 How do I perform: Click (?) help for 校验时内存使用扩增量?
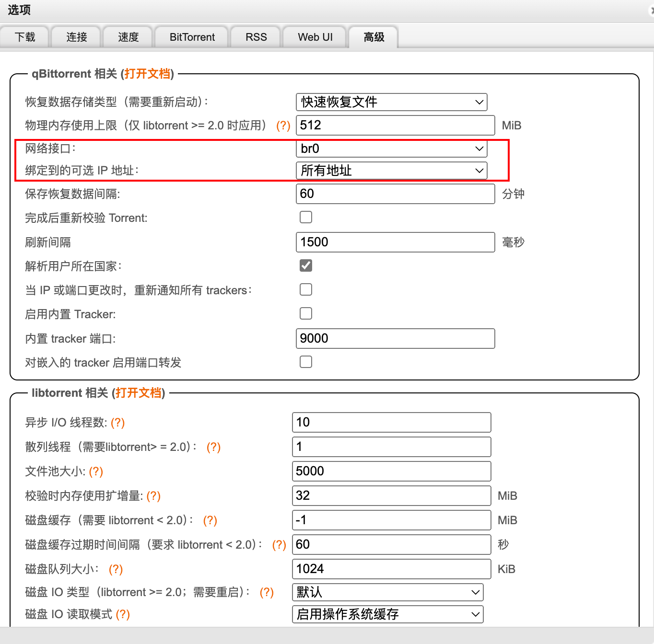(153, 496)
